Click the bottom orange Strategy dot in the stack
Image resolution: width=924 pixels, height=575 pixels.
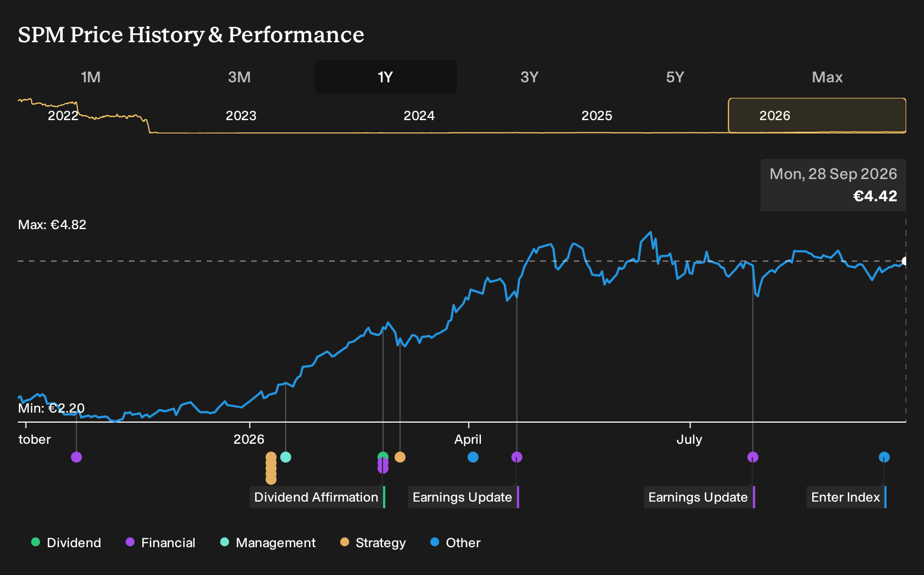coord(271,479)
